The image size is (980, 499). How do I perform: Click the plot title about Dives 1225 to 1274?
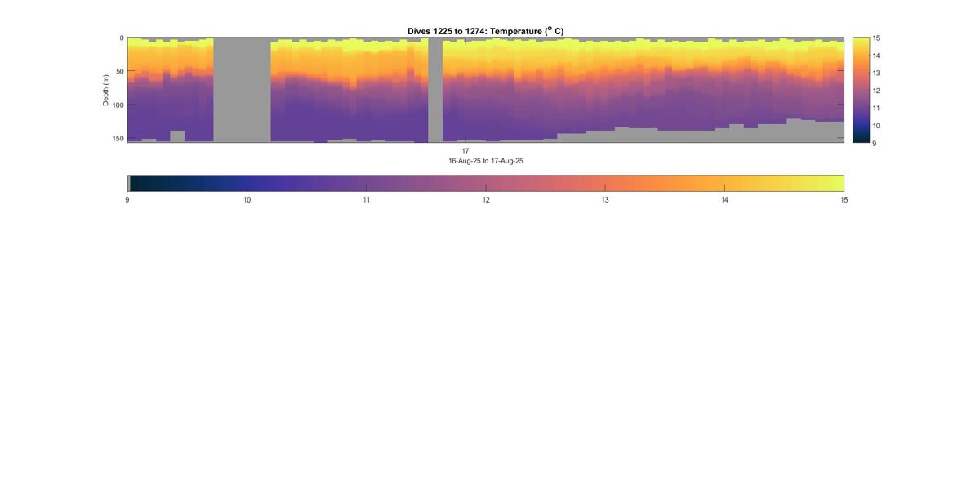tap(485, 31)
